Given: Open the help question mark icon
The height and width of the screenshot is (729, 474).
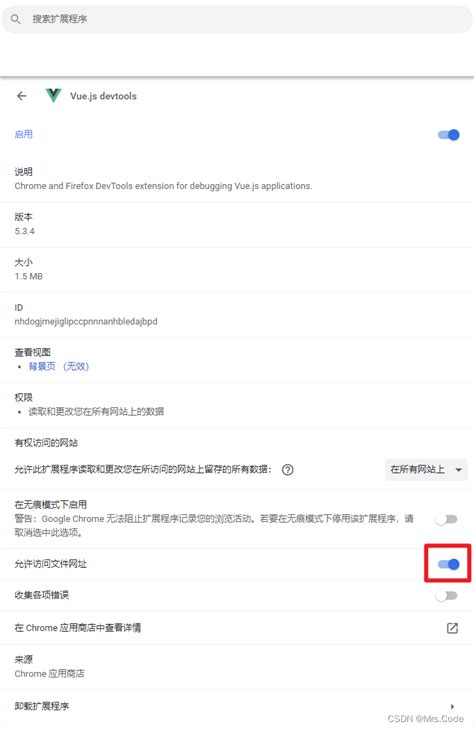Looking at the screenshot, I should coord(288,470).
